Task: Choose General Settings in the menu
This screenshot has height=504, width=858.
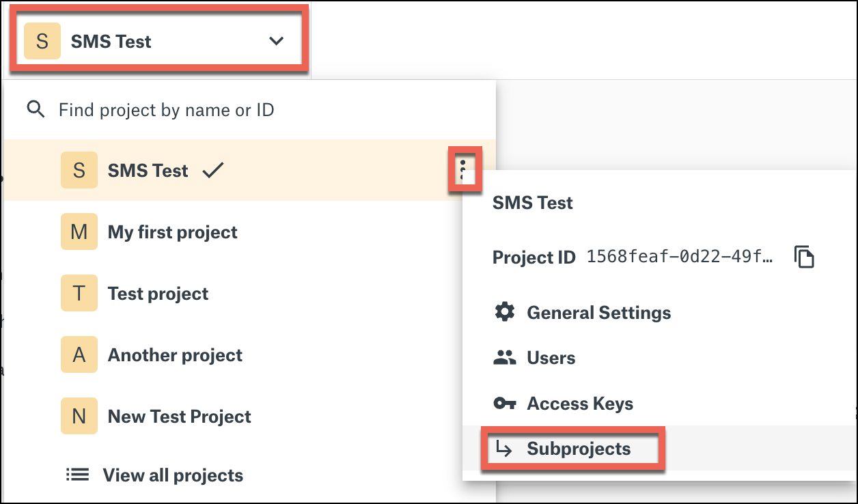Action: pos(598,313)
